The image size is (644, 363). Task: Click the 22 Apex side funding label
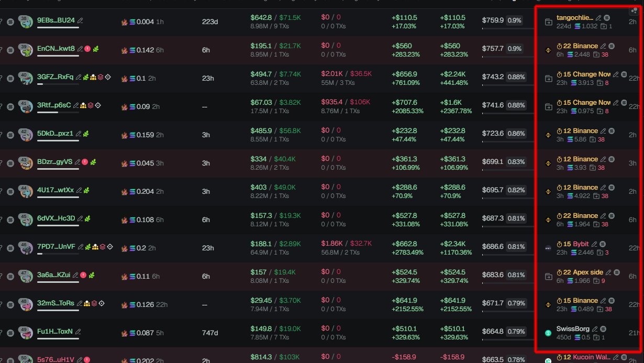(x=583, y=272)
